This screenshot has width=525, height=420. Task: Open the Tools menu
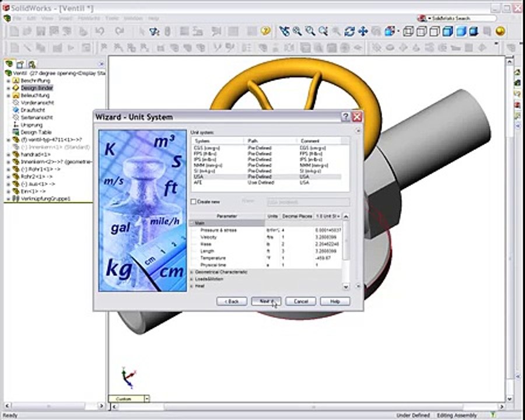(112, 19)
